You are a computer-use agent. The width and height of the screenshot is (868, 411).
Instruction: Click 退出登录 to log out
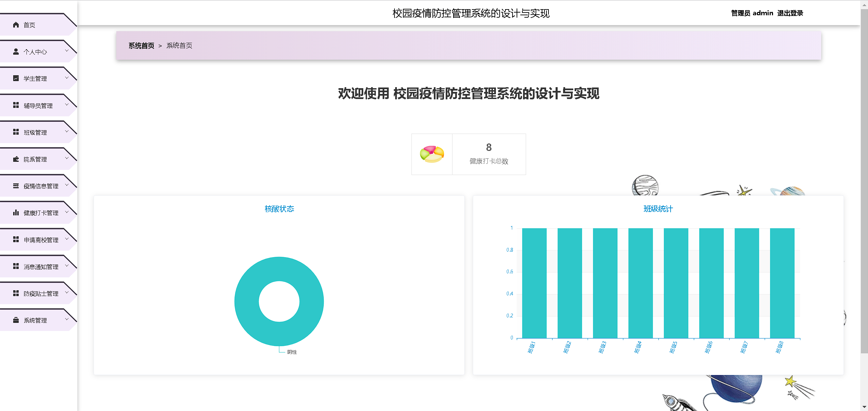[790, 13]
